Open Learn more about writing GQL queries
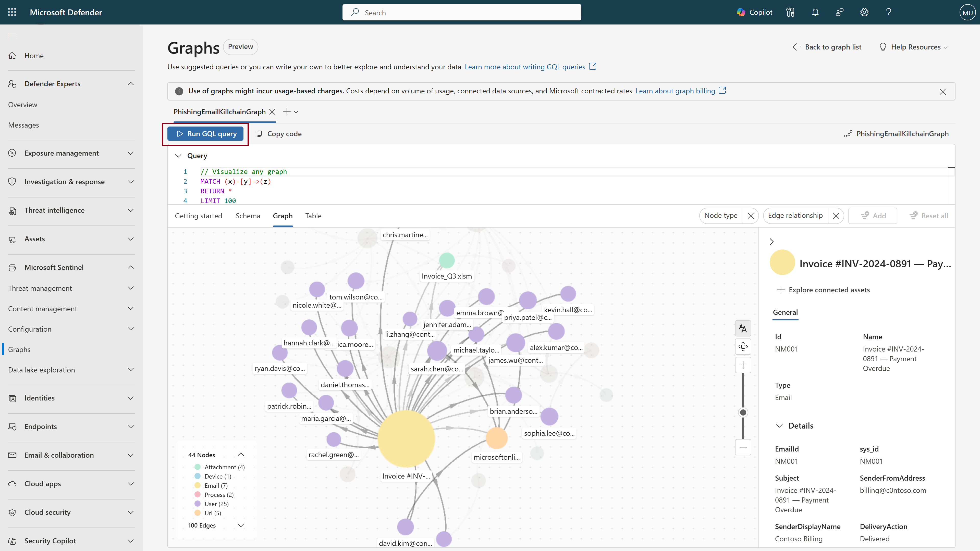 pyautogui.click(x=530, y=67)
